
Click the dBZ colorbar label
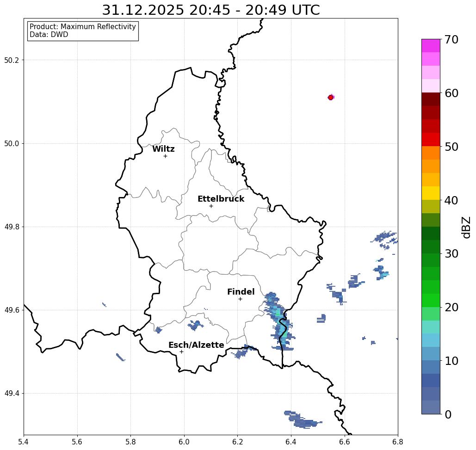click(x=466, y=227)
